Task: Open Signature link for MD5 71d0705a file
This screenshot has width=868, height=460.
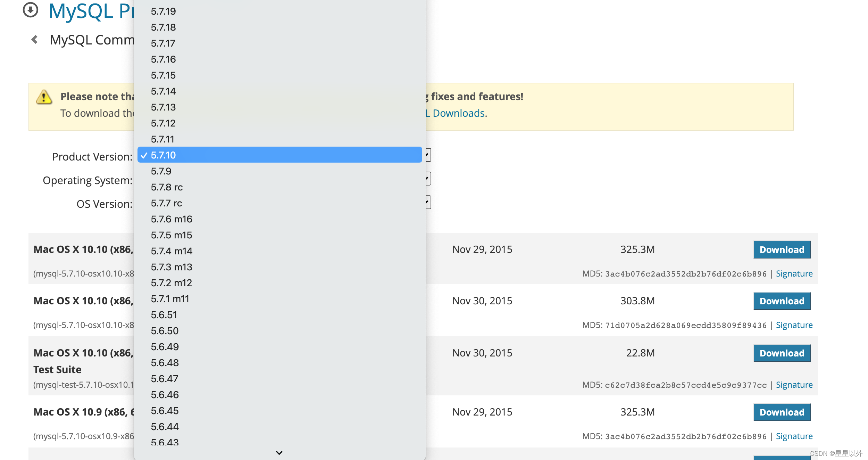Action: pyautogui.click(x=794, y=325)
